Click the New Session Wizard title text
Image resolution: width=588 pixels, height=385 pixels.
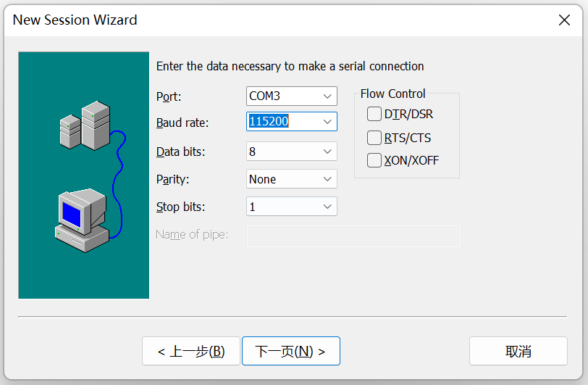75,20
